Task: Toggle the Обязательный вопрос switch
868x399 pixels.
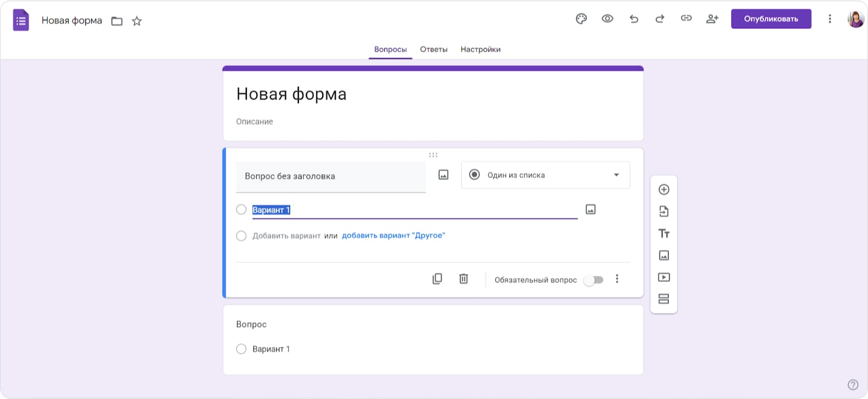Action: coord(593,280)
